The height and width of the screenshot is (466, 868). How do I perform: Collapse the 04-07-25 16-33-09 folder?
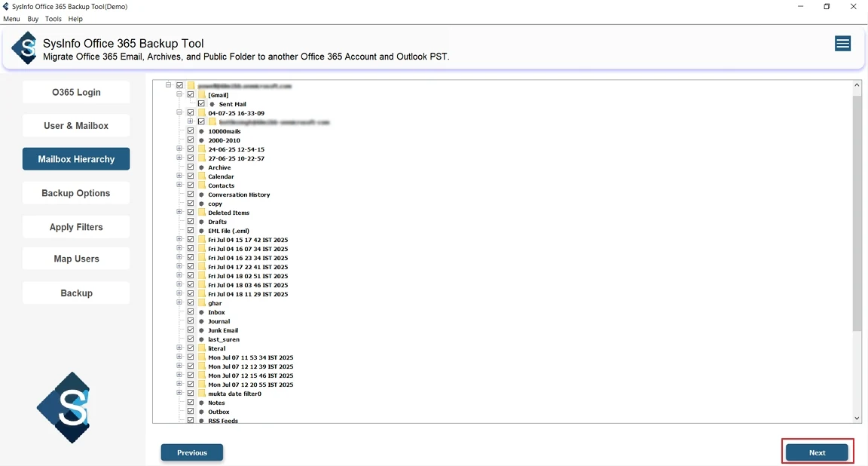179,112
